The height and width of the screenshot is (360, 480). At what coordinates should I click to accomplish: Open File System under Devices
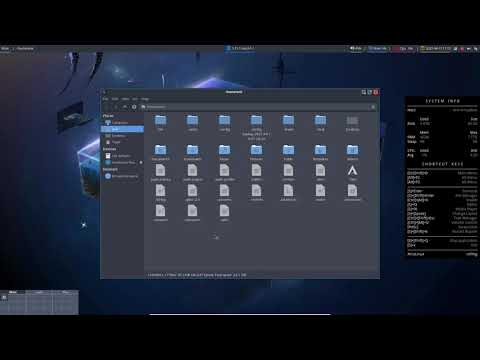coord(122,156)
